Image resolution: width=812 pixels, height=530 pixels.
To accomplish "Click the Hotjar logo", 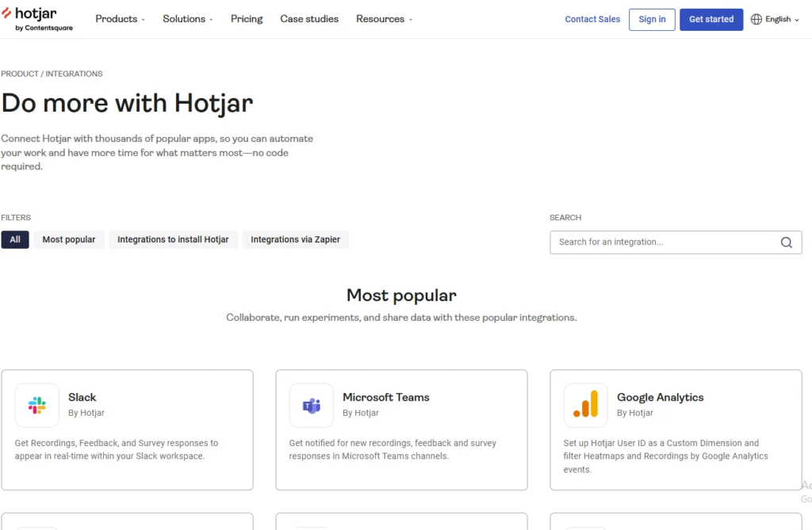I will [37, 19].
